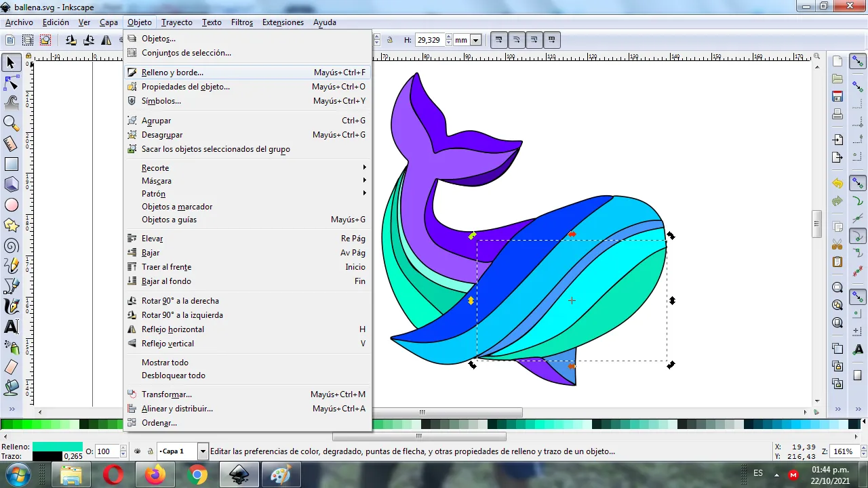Choose Traer al frente menu entry
The height and width of the screenshot is (488, 868).
point(248,267)
